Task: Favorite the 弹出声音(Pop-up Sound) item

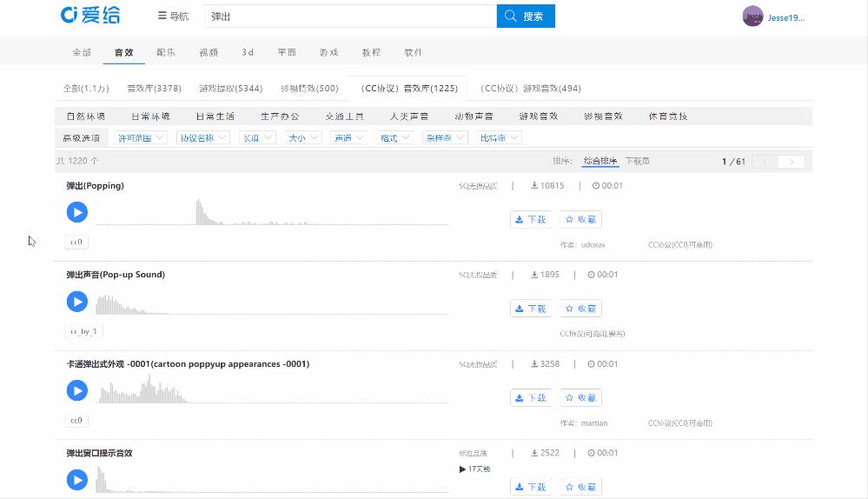Action: tap(580, 309)
